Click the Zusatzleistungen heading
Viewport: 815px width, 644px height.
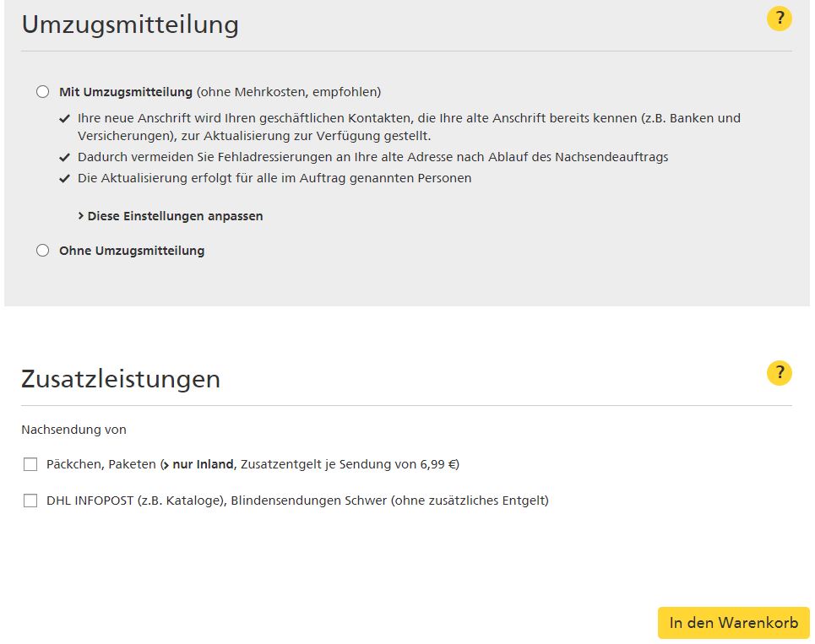(x=120, y=379)
